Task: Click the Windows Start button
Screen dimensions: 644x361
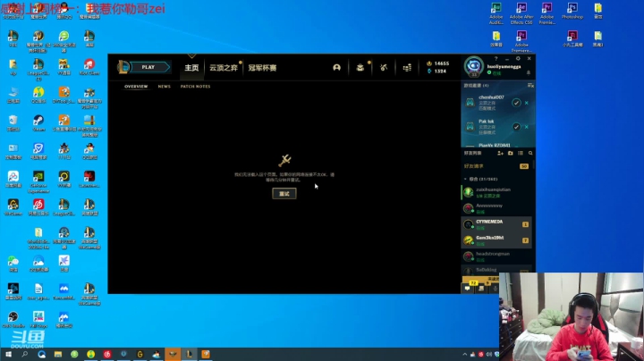Action: (x=8, y=354)
